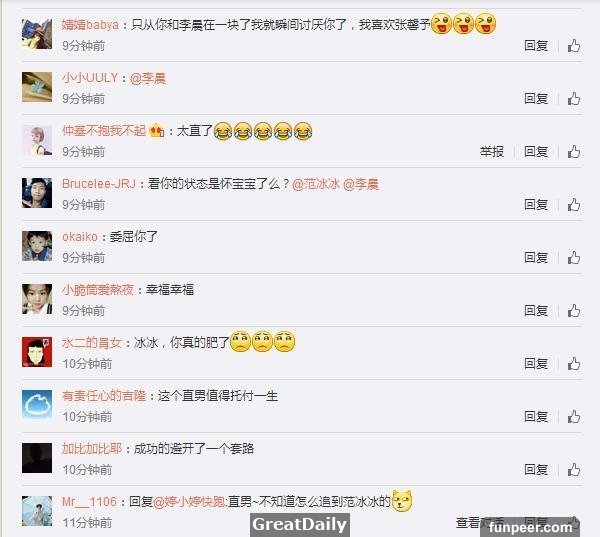Like the comment by 婧婧babya
Viewport: 600px width, 537px height.
[x=574, y=46]
